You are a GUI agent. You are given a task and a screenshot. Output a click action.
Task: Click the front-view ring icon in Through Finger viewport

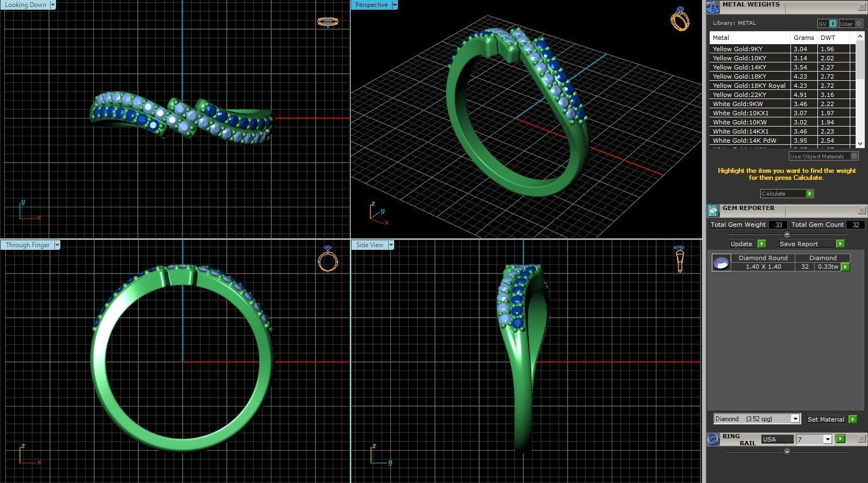(x=328, y=259)
